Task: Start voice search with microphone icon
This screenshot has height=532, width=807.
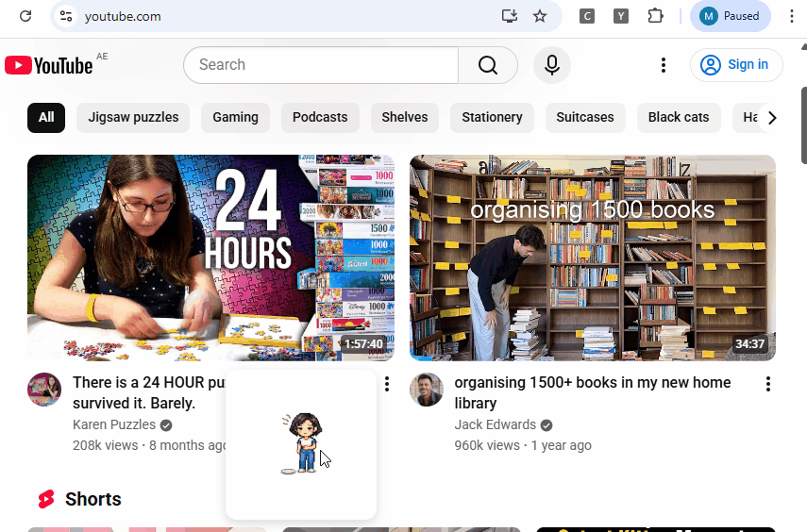Action: [x=552, y=65]
